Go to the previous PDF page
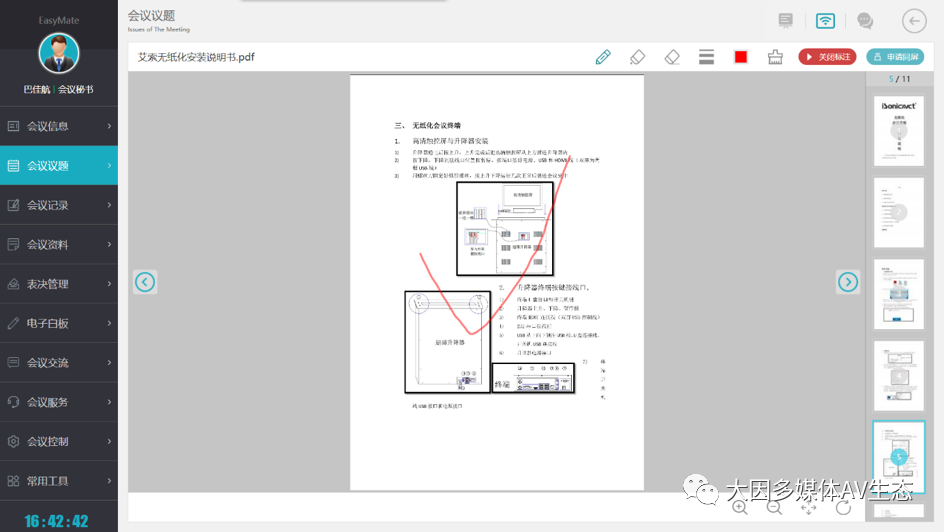This screenshot has width=944, height=532. 145,282
